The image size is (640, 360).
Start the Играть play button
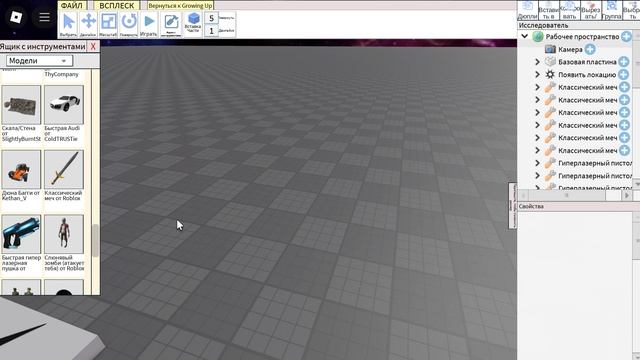pos(149,24)
